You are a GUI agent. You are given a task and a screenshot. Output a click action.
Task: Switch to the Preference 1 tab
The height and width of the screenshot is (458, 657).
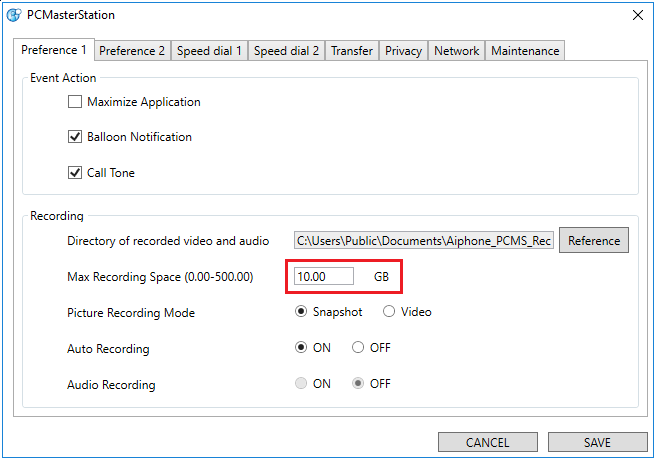pyautogui.click(x=54, y=50)
